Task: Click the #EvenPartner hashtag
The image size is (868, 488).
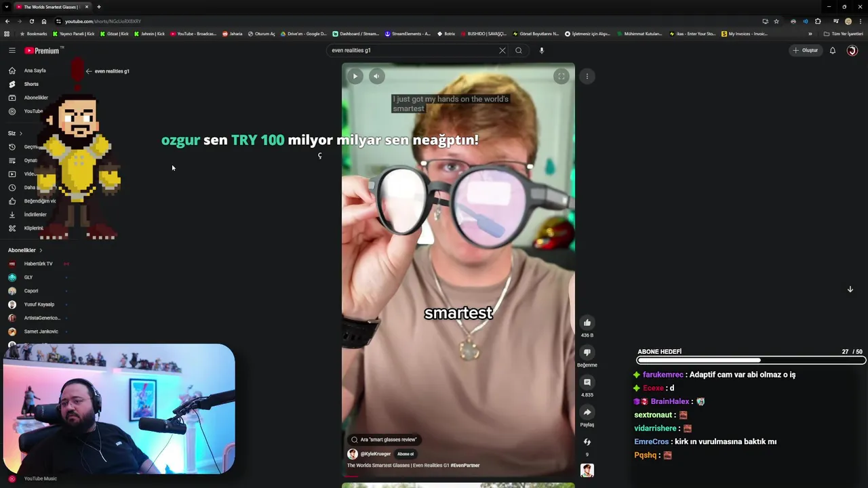Action: pyautogui.click(x=465, y=466)
